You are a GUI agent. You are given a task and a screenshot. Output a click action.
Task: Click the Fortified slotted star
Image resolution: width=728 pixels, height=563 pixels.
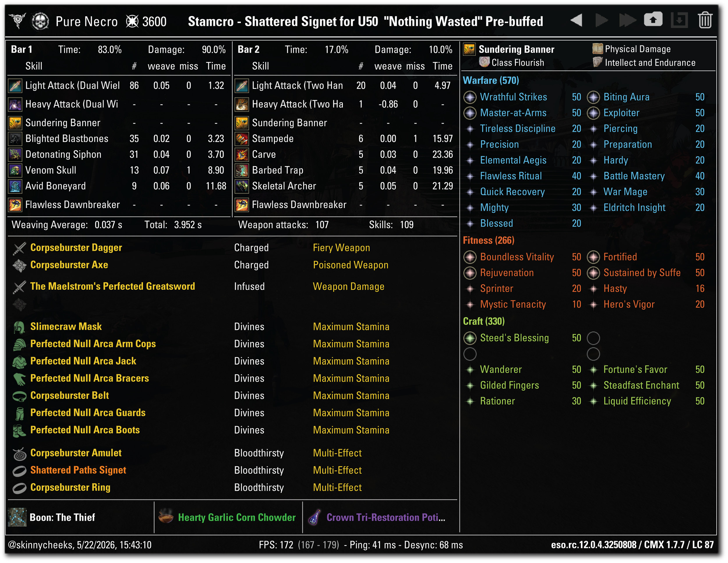(x=593, y=257)
